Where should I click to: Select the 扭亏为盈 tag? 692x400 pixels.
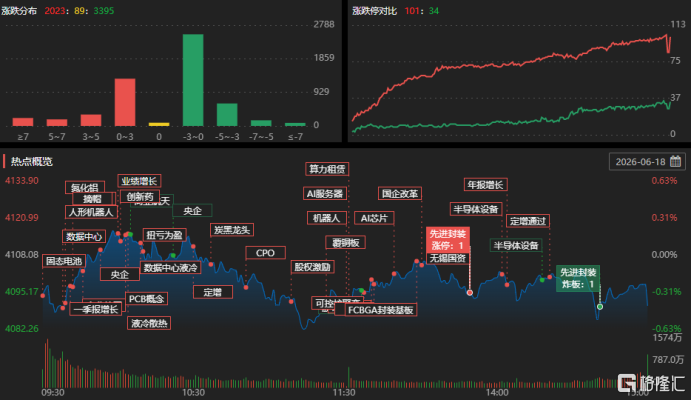point(164,235)
